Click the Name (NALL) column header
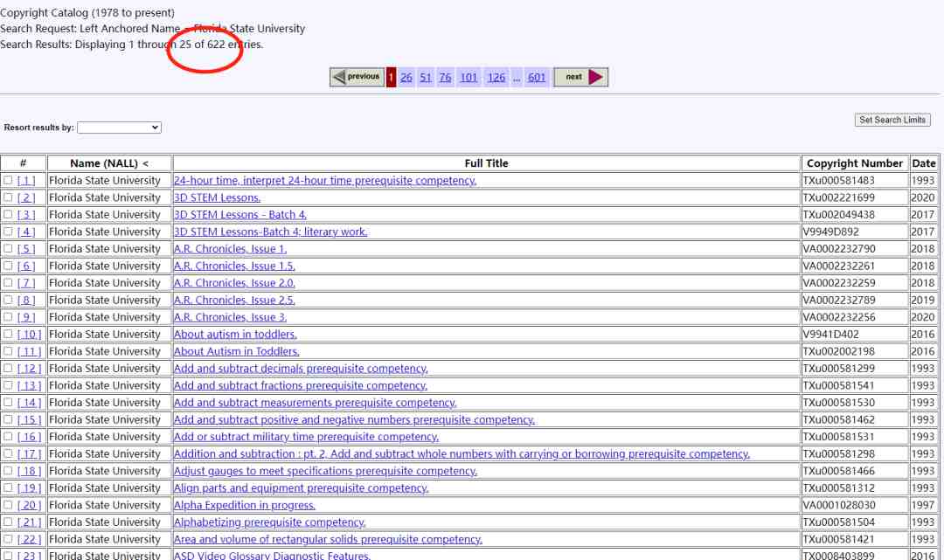Screen dimensions: 944x560 pos(109,163)
